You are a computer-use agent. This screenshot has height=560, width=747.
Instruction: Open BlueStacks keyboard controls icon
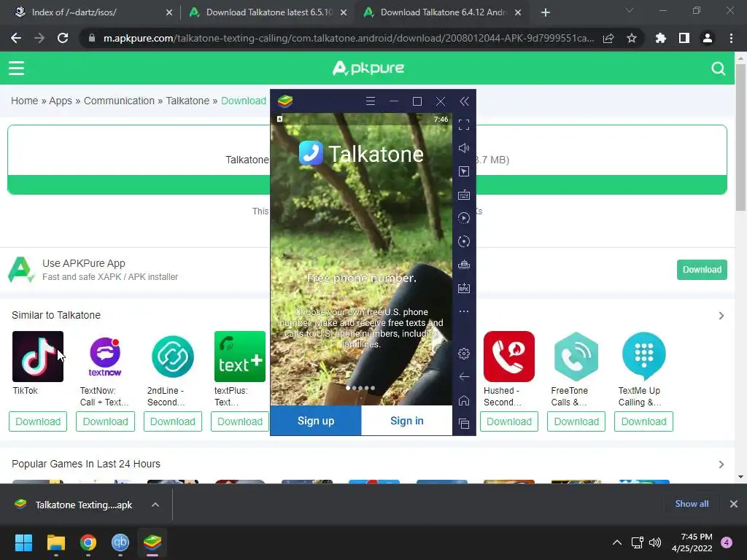[x=463, y=195]
